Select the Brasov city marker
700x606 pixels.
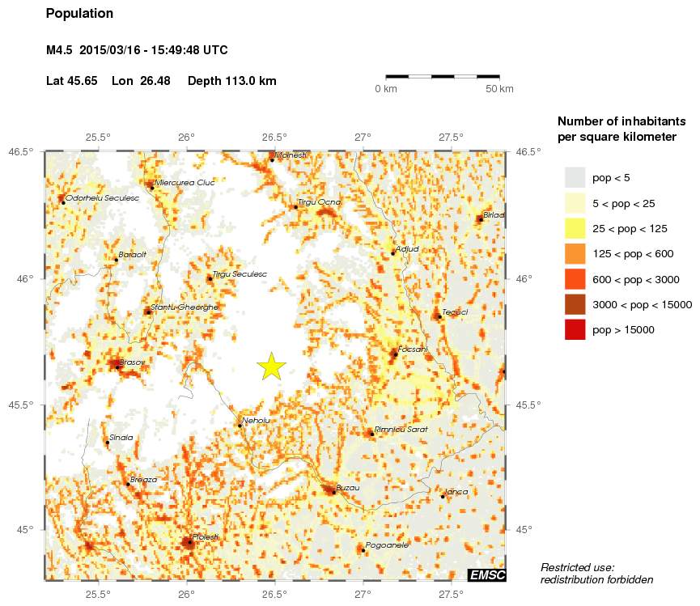pyautogui.click(x=117, y=367)
